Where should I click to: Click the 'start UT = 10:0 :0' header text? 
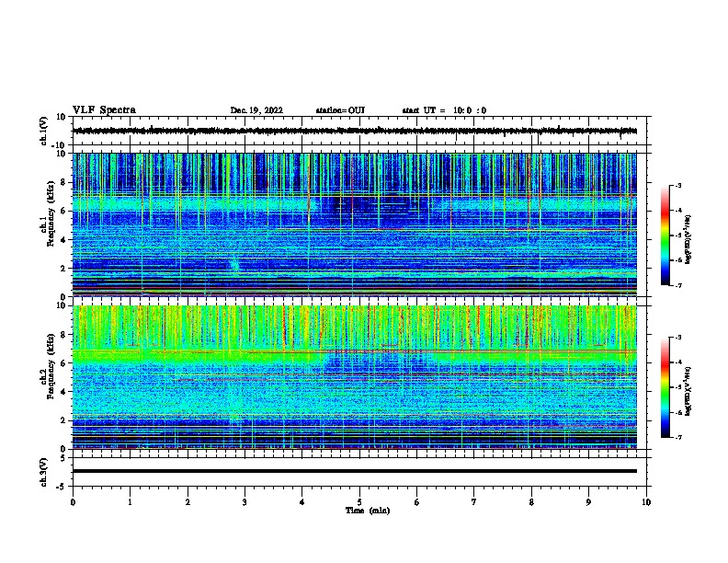pyautogui.click(x=444, y=110)
